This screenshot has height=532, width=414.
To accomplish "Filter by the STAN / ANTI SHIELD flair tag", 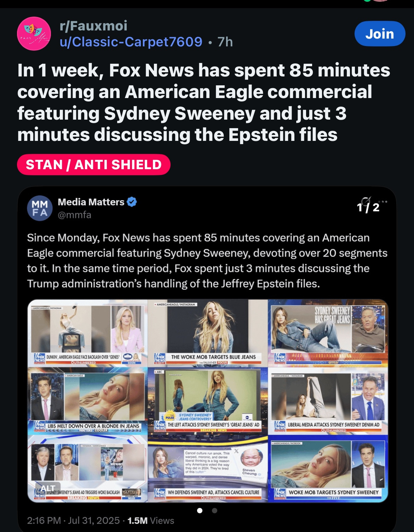I will pyautogui.click(x=94, y=165).
